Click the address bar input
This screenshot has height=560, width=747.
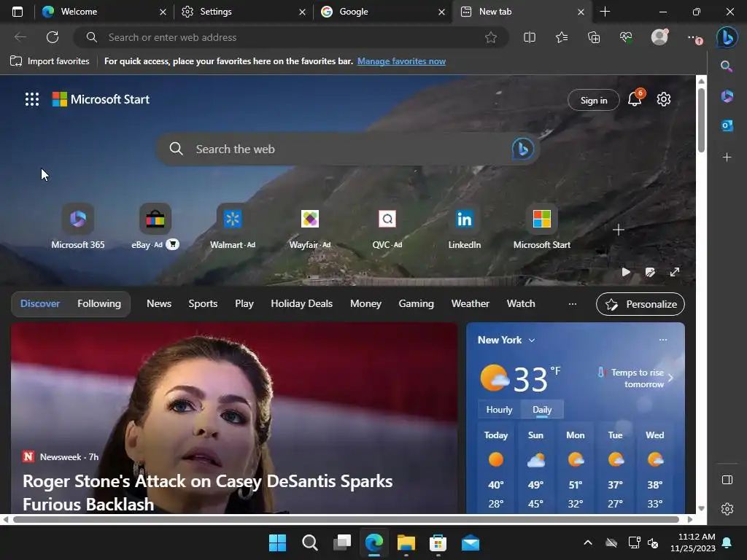(x=290, y=37)
